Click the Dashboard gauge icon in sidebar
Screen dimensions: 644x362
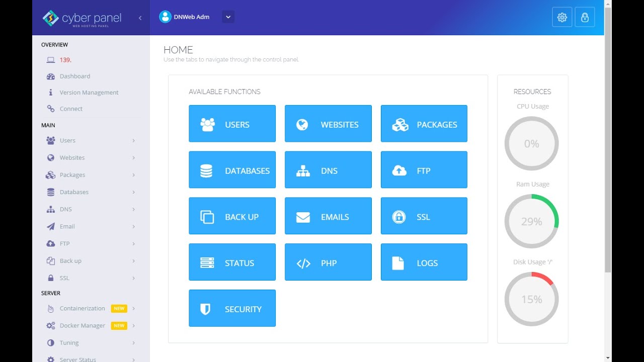50,76
